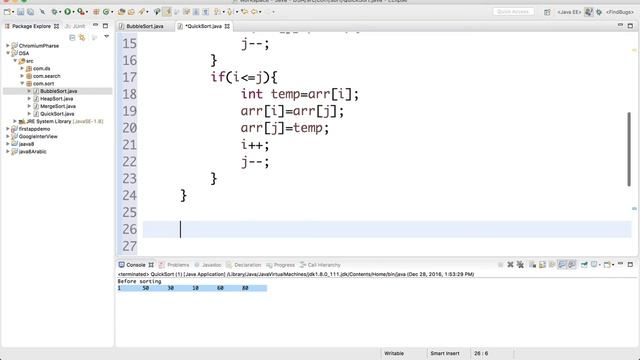Toggle Word Wrap in Console toolbar
The image size is (640, 360).
coord(552,265)
